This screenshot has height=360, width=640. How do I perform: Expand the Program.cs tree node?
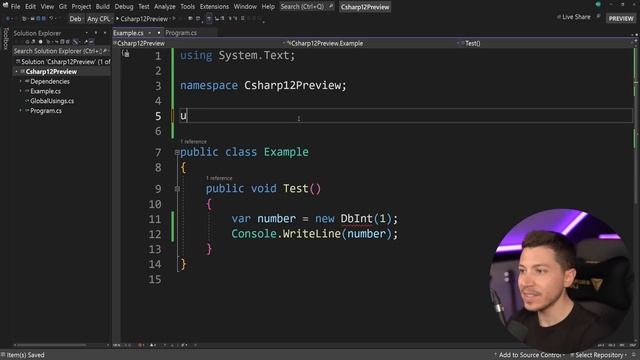[x=20, y=111]
